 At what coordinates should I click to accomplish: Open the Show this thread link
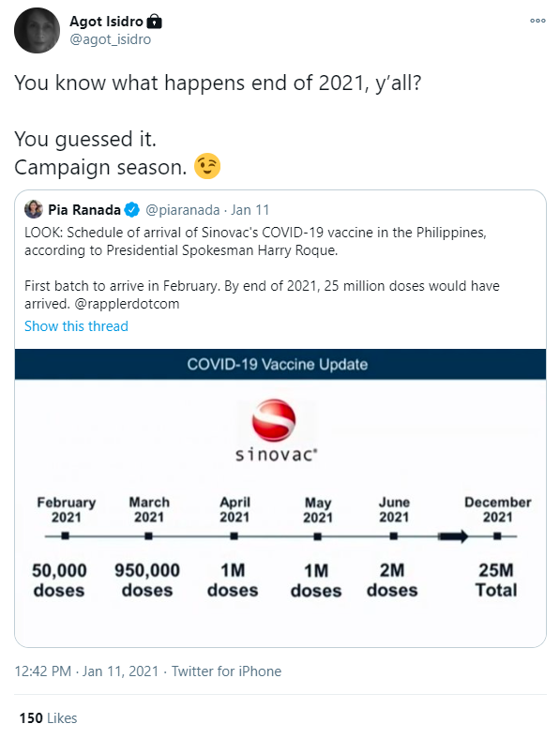[x=76, y=326]
